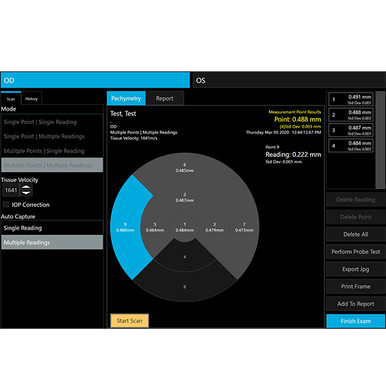Choose Single Point | Multiple Readings mode
386x386 pixels.
(x=52, y=136)
